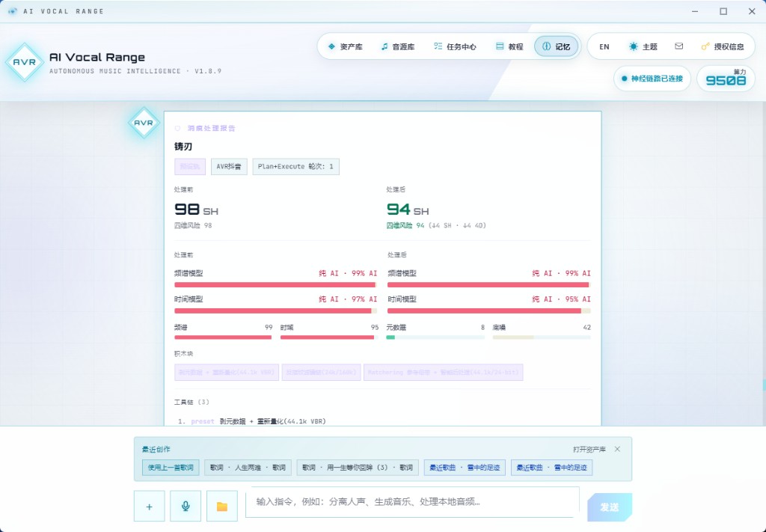The width and height of the screenshot is (766, 532).
Task: Click the first 最近歌曲 · 雪中的足迹 chip
Action: (x=465, y=468)
